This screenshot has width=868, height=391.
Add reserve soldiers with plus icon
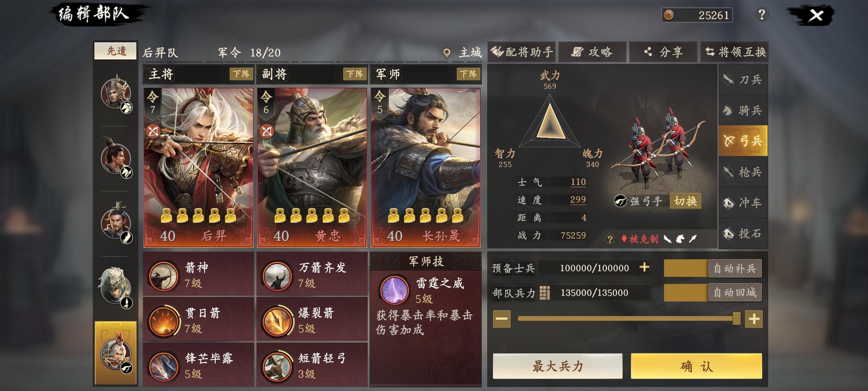click(644, 268)
